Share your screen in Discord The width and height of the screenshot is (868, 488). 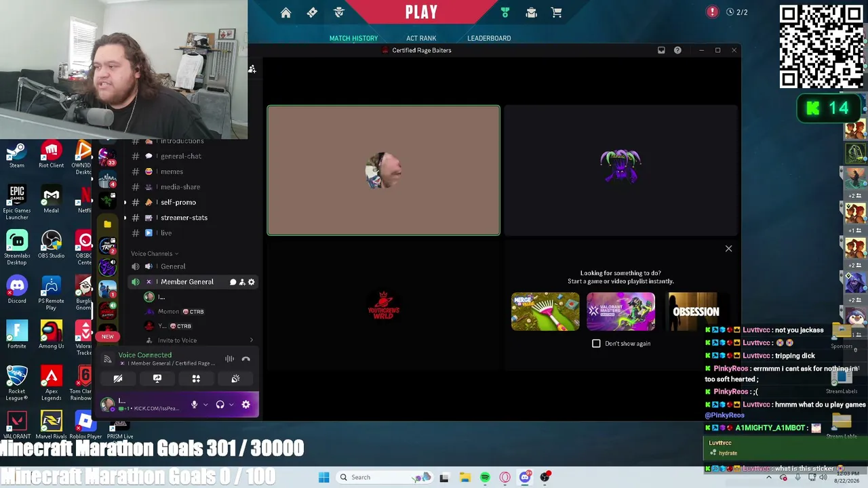(x=157, y=379)
